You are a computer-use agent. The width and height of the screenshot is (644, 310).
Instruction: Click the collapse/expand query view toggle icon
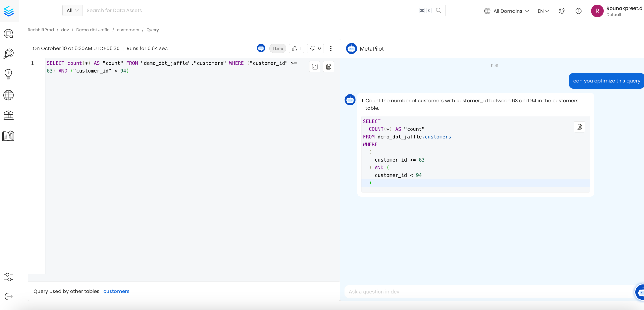click(315, 67)
